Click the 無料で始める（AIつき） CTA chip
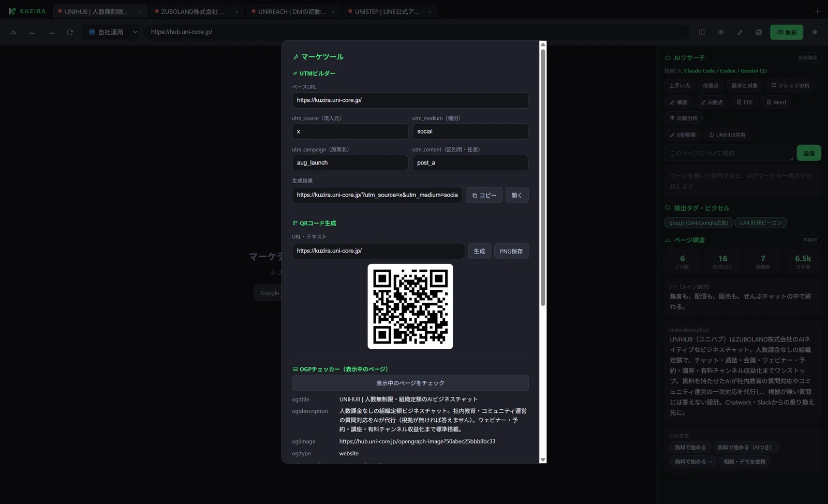 [746, 448]
